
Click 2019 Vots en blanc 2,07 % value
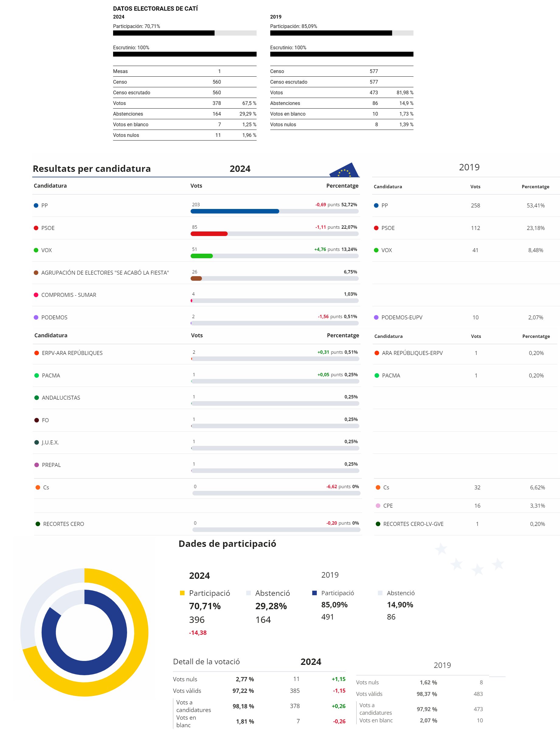(428, 720)
